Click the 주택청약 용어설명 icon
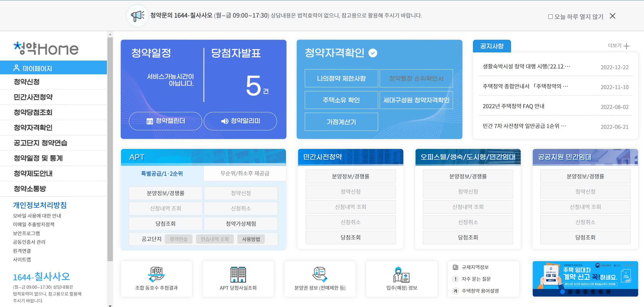Viewport: 644px width, 307px height. (455, 291)
